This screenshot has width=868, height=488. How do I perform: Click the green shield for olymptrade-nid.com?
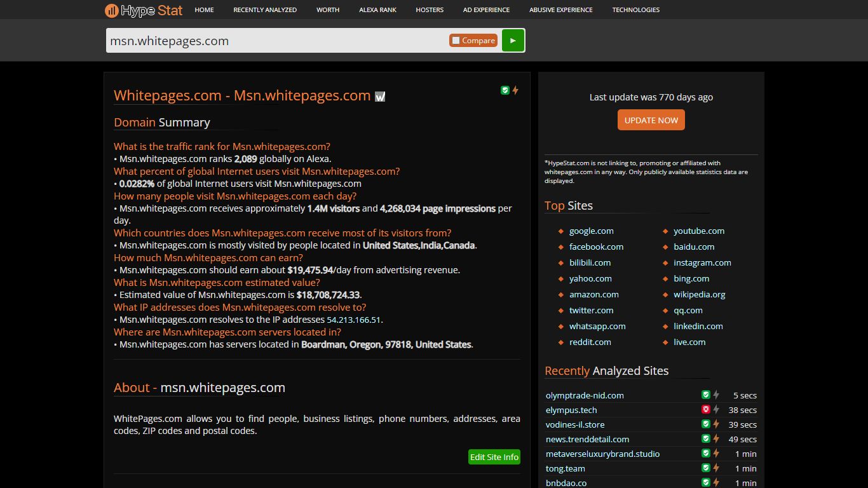point(705,395)
